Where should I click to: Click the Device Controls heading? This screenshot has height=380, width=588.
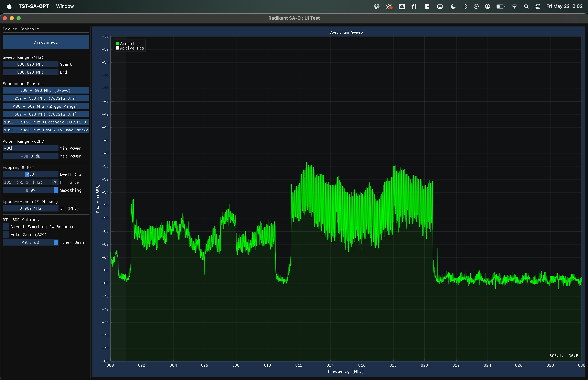coord(21,29)
